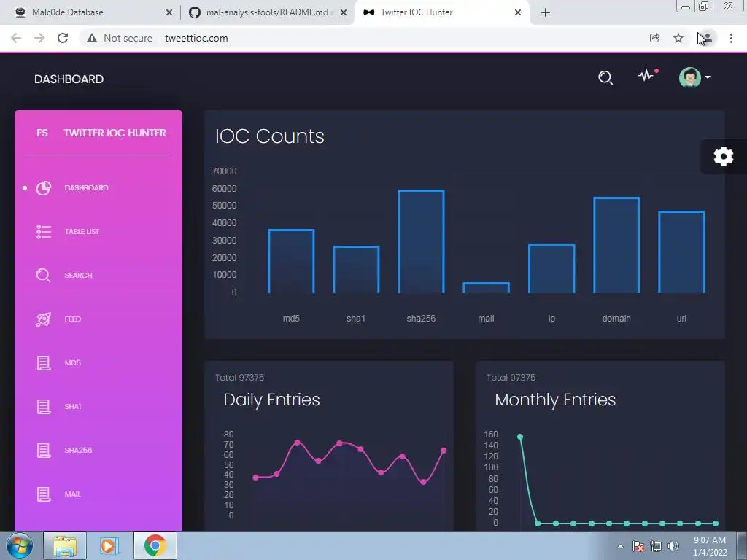This screenshot has width=747, height=560.
Task: Open the Chrome three-dot menu
Action: [x=731, y=38]
